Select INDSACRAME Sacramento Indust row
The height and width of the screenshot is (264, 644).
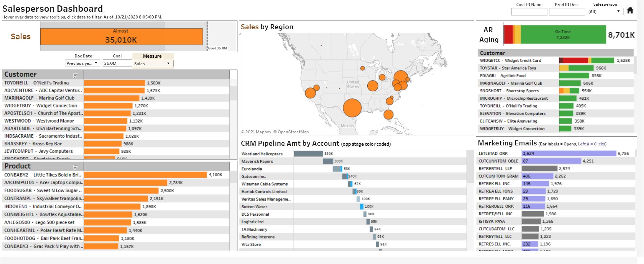coord(116,136)
